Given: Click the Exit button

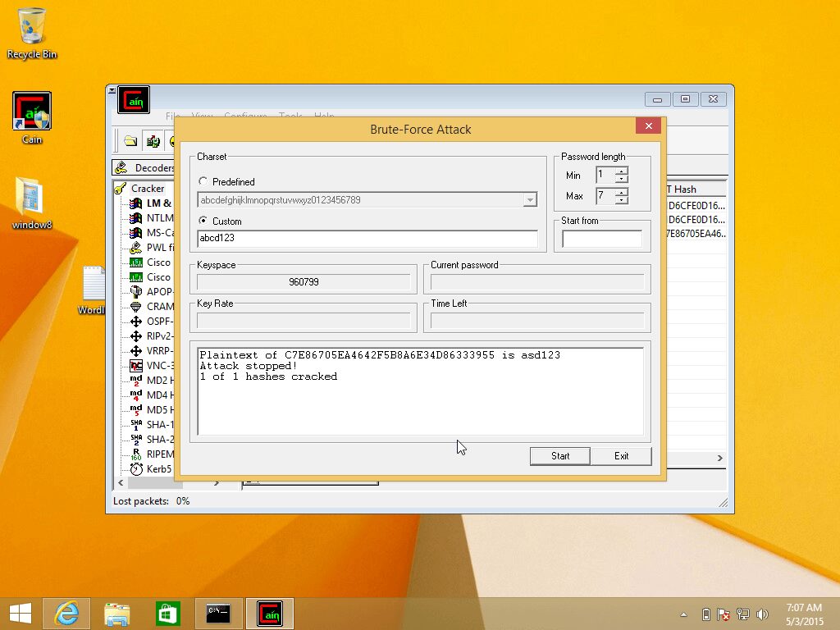Looking at the screenshot, I should coord(621,456).
